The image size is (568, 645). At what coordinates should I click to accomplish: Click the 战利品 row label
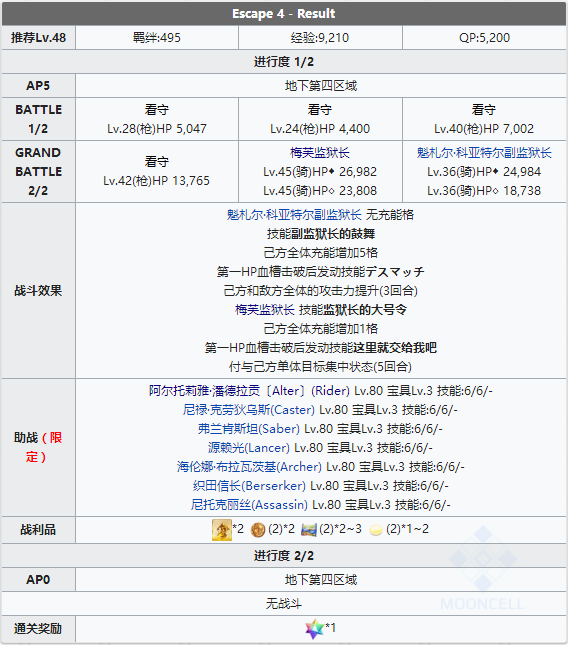[x=38, y=530]
